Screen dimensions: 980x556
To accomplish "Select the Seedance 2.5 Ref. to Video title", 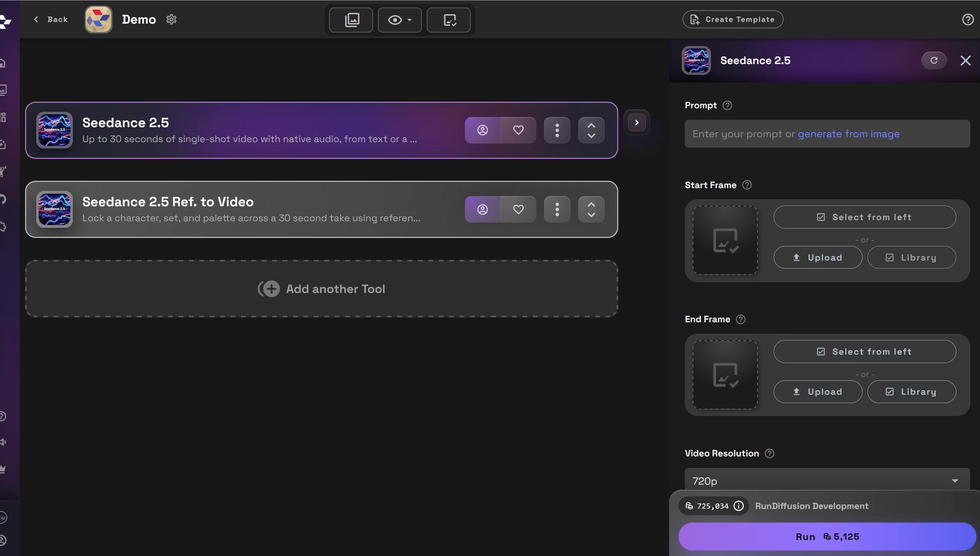I will [x=168, y=202].
